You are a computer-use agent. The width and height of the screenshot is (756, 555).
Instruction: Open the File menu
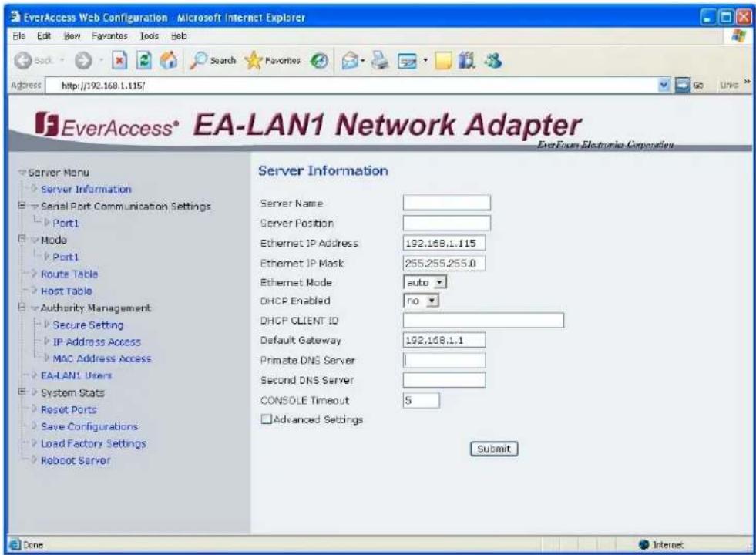(18, 35)
